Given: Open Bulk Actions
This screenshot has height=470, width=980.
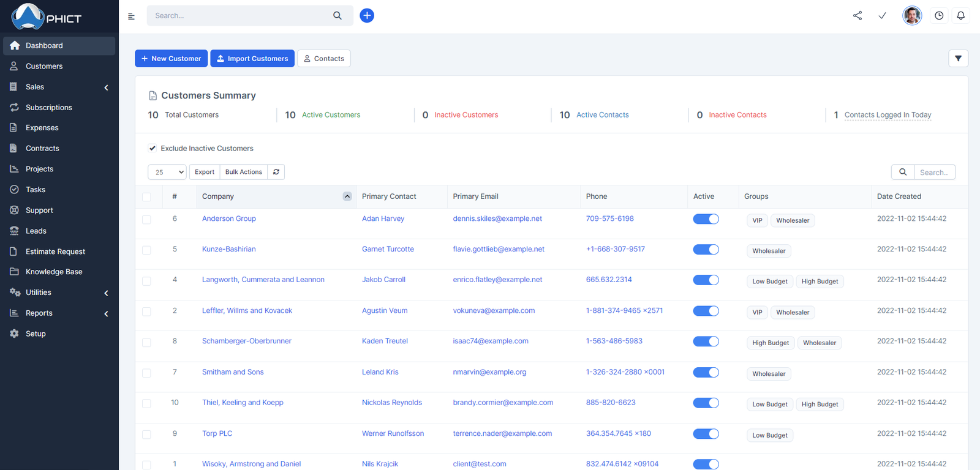Looking at the screenshot, I should pyautogui.click(x=244, y=172).
